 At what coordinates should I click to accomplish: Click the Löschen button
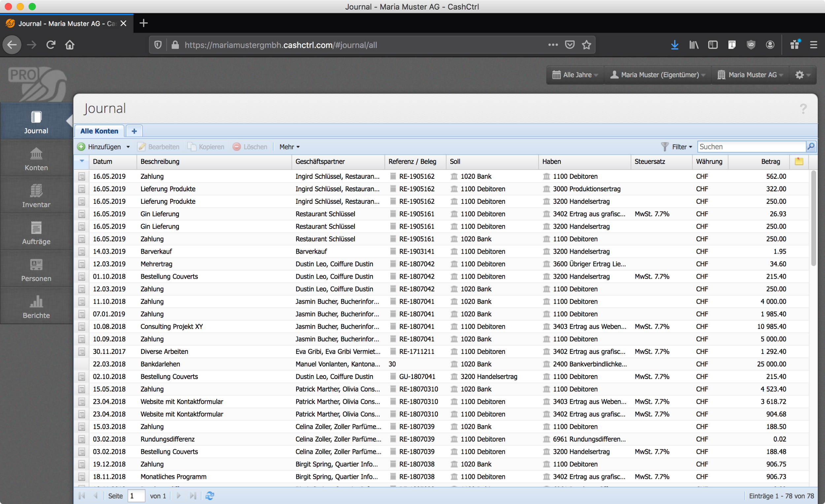point(250,147)
